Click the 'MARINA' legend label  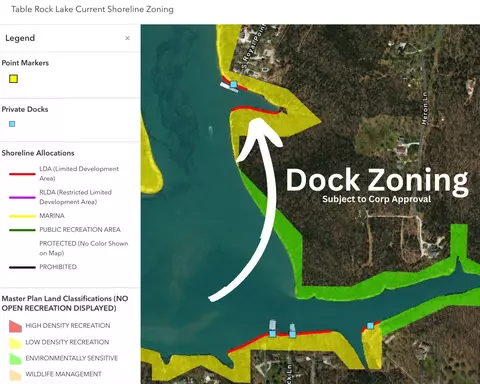(52, 216)
